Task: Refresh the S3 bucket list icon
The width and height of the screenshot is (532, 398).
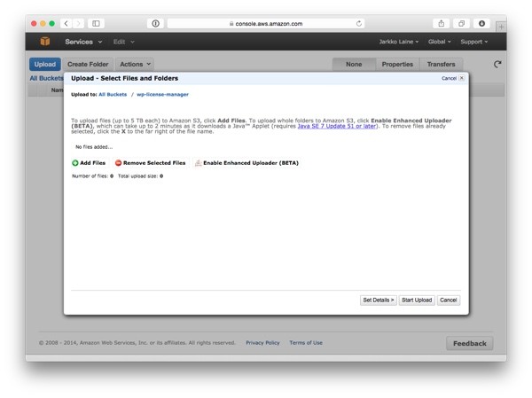Action: [497, 64]
